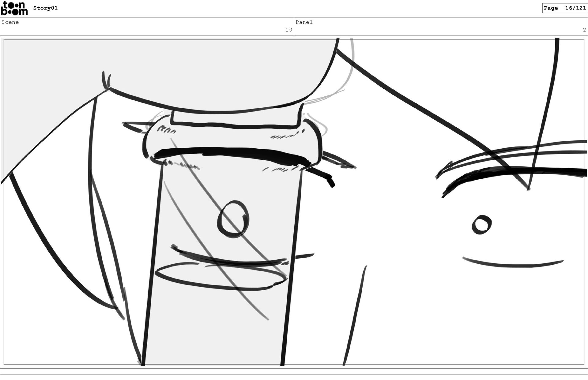Click the Panel header label
Image resolution: width=588 pixels, height=380 pixels.
pos(304,22)
